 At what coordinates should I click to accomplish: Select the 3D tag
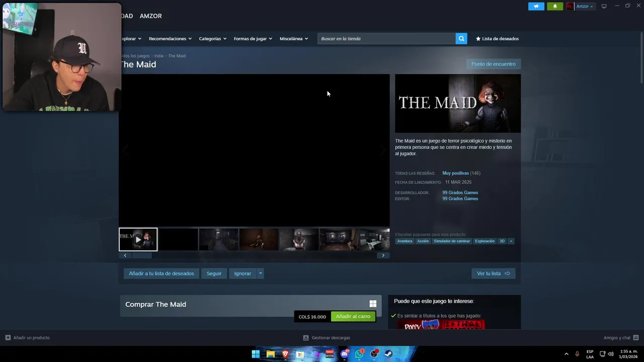click(x=502, y=241)
